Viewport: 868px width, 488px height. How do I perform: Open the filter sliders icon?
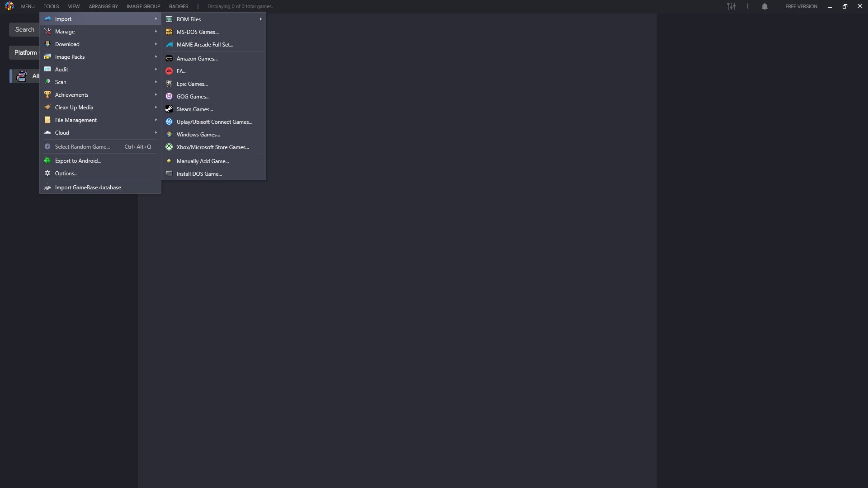[731, 6]
